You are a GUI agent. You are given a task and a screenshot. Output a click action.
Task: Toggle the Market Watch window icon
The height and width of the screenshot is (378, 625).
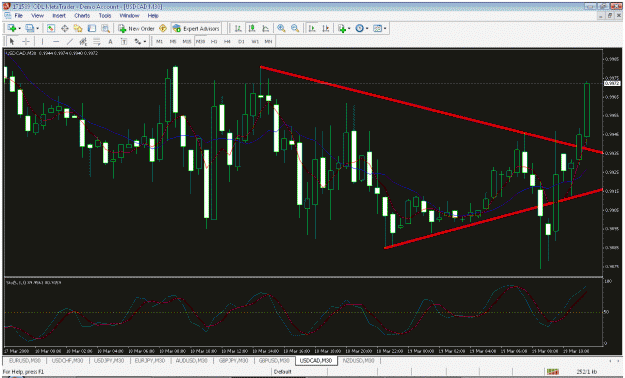point(51,28)
